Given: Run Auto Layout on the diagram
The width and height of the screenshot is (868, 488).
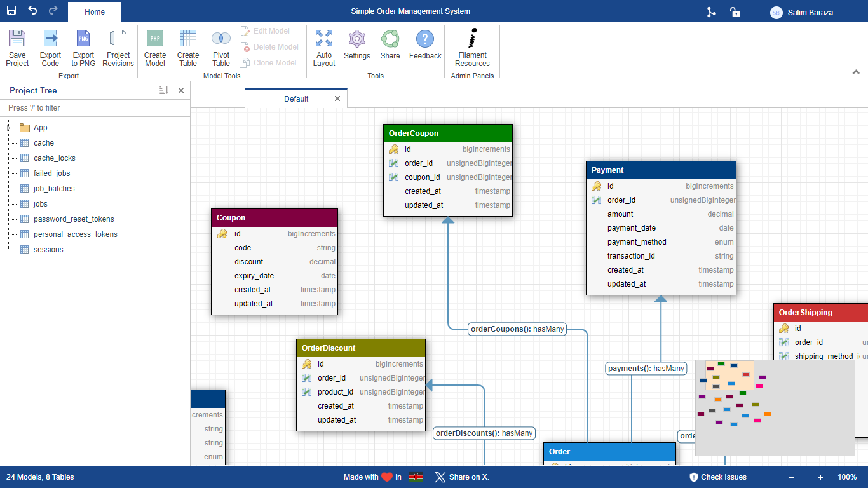Looking at the screenshot, I should [x=324, y=39].
